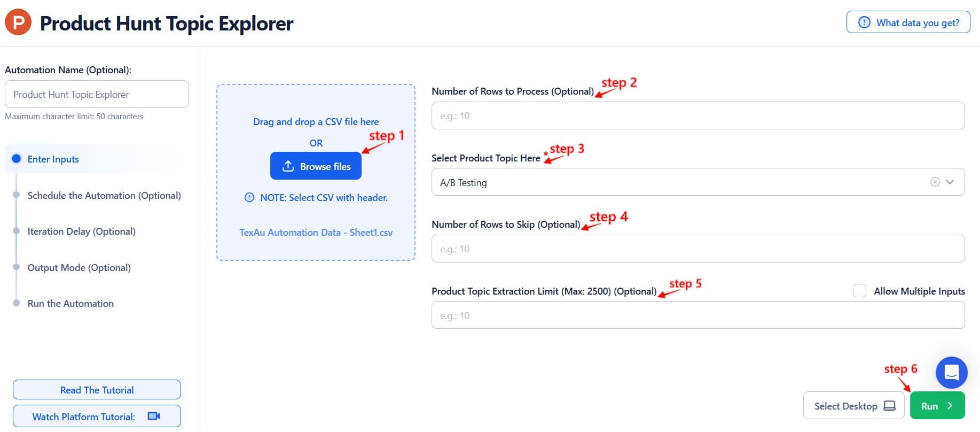Clear the A/B Testing topic selection
Viewport: 980px width, 432px height.
[x=935, y=182]
